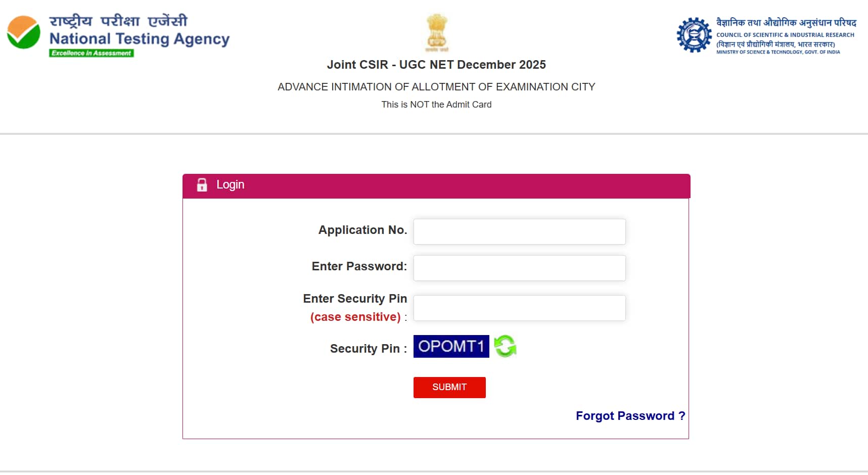Click inside the Security Pin entry field
This screenshot has height=475, width=868.
(519, 307)
